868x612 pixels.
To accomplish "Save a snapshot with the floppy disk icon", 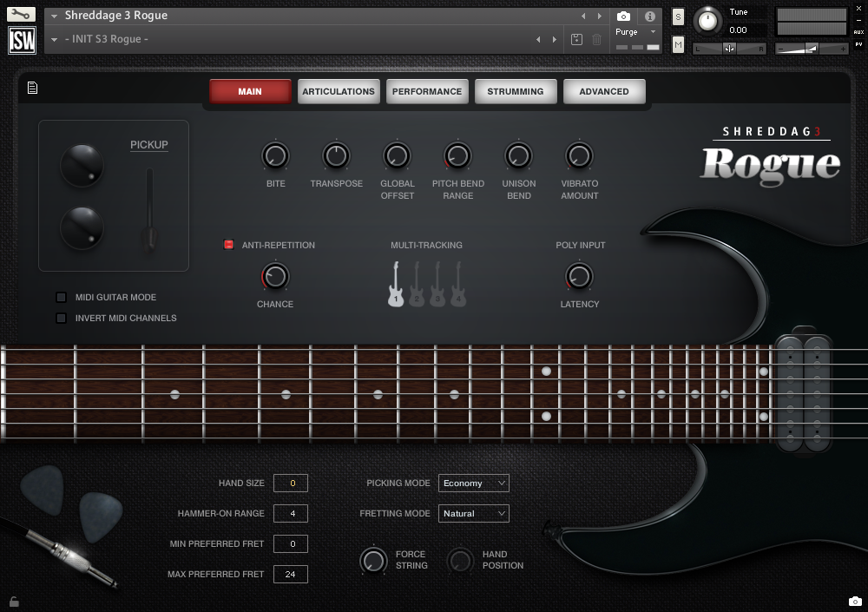I will [x=575, y=39].
